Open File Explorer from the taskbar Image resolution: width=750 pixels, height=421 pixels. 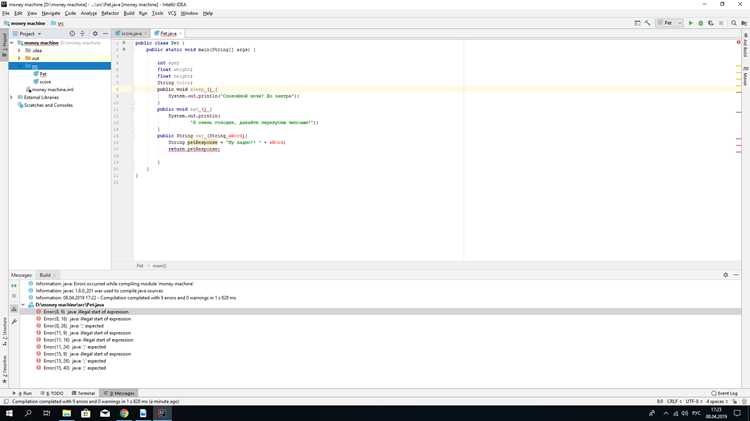pos(66,413)
